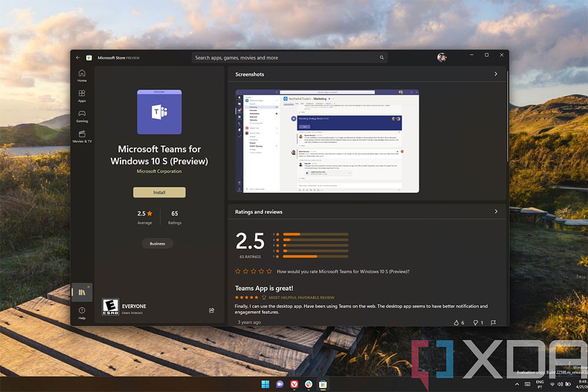
Task: Report the review using flag icon
Action: (x=493, y=323)
